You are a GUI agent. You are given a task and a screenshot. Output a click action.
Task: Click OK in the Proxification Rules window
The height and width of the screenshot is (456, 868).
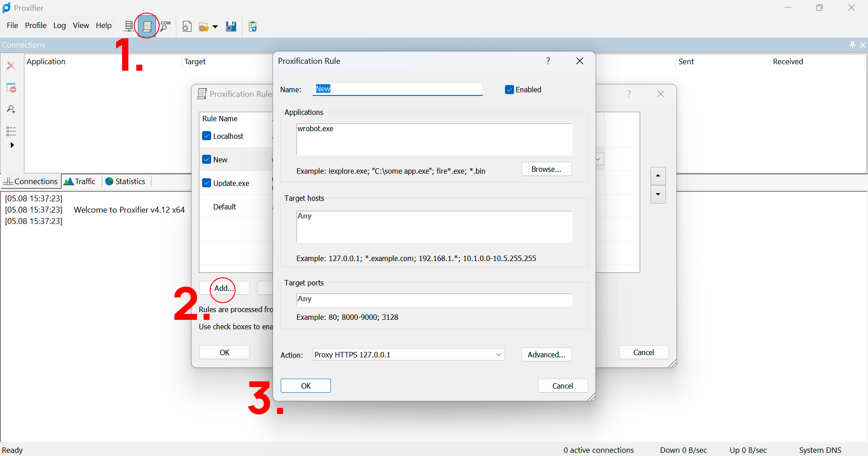tap(224, 352)
